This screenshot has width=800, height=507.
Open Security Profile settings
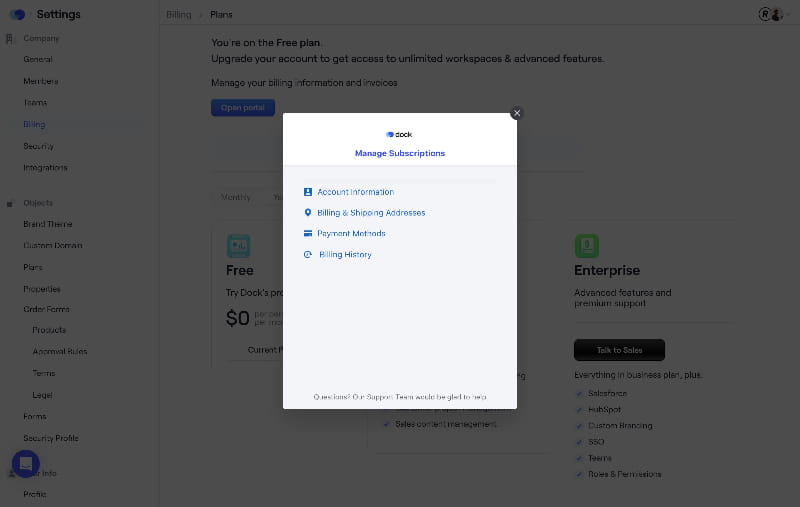pyautogui.click(x=51, y=438)
